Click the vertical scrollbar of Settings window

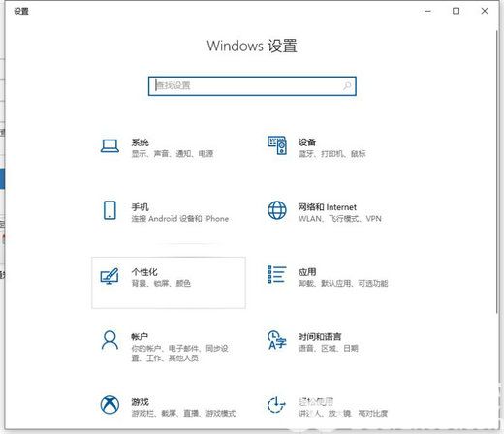pos(497,171)
